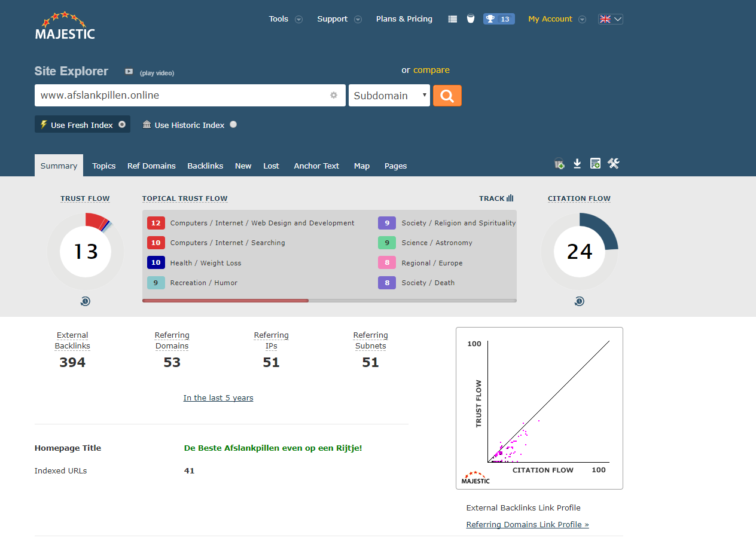Click the Indexed URLs value 41

(189, 470)
